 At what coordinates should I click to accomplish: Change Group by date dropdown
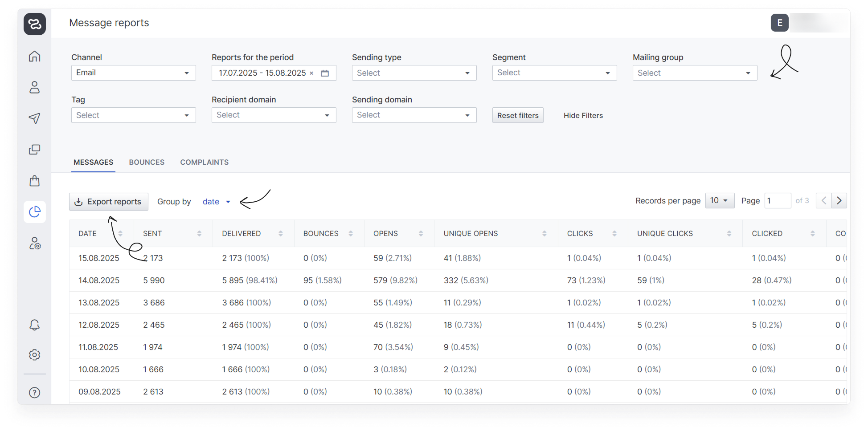coord(217,202)
